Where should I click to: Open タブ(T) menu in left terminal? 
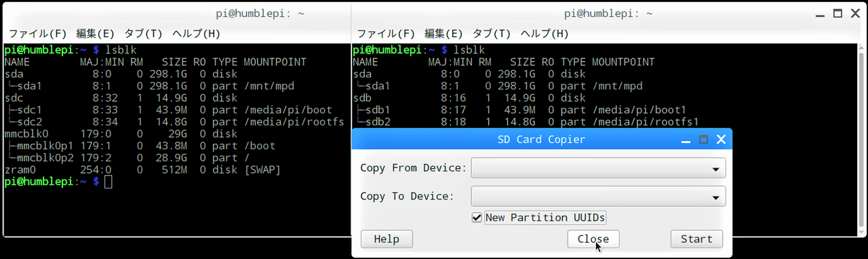(143, 33)
